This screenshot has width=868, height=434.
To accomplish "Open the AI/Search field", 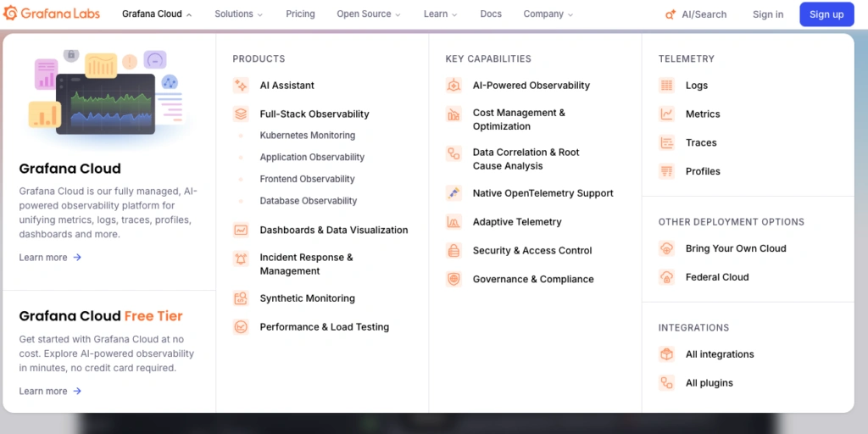I will 697,14.
